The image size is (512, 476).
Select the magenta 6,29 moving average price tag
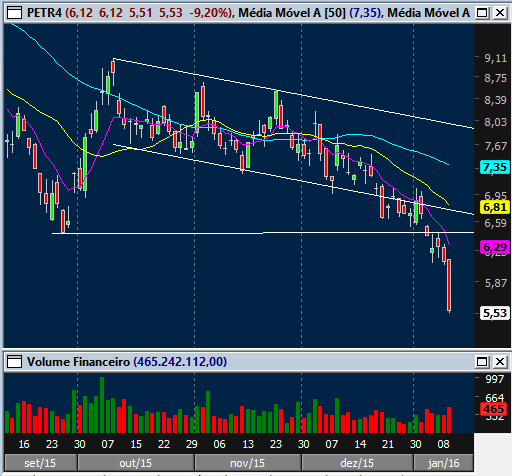pyautogui.click(x=495, y=247)
